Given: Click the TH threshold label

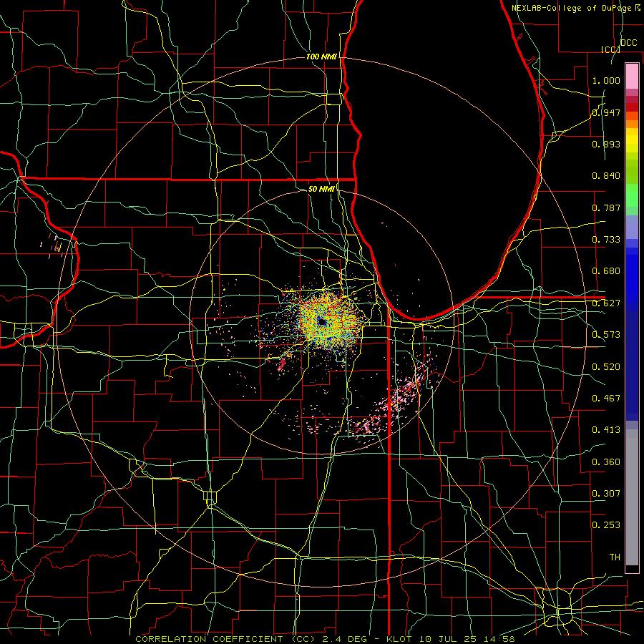Looking at the screenshot, I should (x=615, y=557).
